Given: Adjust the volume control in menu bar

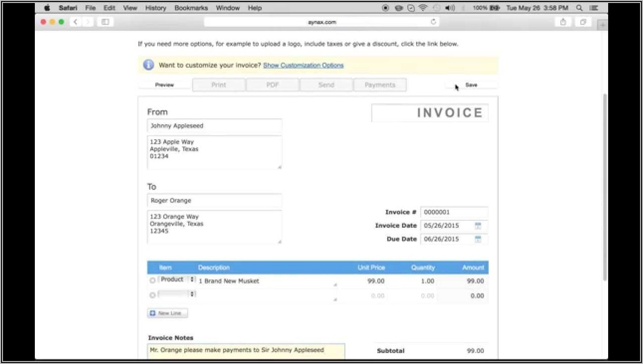Looking at the screenshot, I should click(x=449, y=8).
